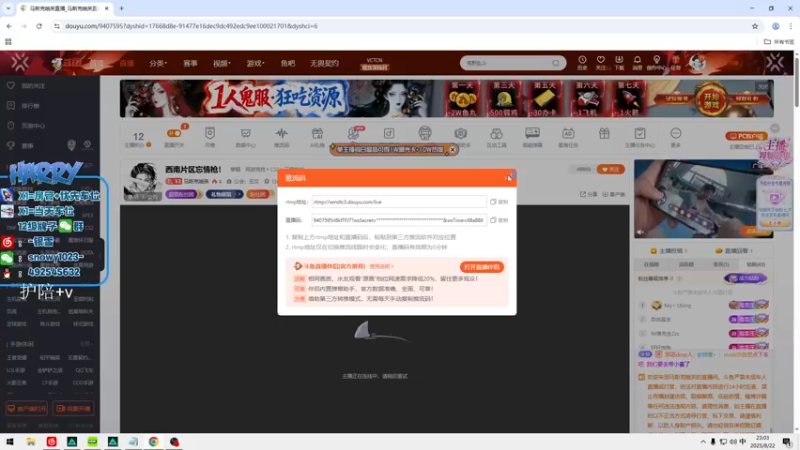The width and height of the screenshot is (800, 450).
Task: Open File Explorer from the taskbar
Action: (31, 442)
